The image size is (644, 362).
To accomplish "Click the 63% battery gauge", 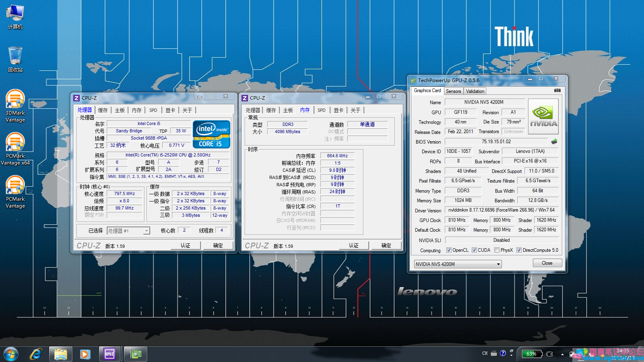I will (531, 354).
